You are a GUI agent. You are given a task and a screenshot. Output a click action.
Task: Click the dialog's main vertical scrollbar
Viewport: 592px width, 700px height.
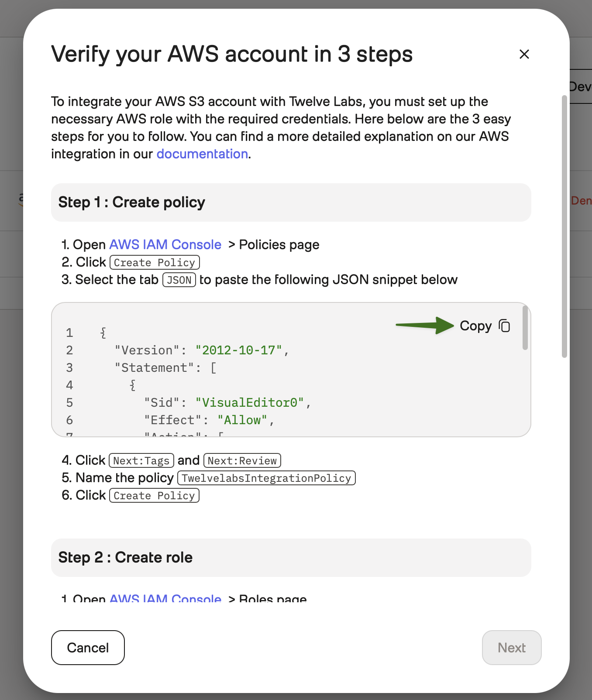[564, 226]
